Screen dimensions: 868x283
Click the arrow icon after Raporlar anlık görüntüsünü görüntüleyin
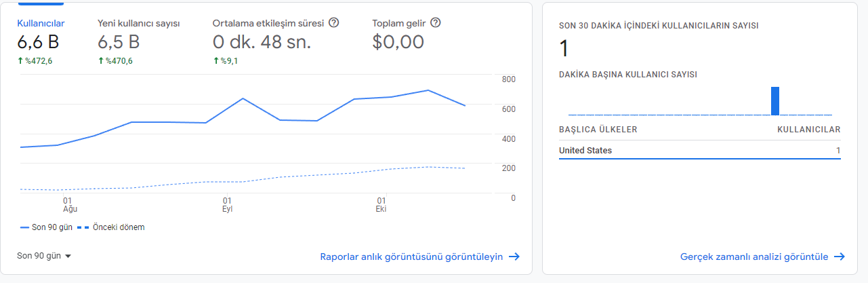click(514, 257)
